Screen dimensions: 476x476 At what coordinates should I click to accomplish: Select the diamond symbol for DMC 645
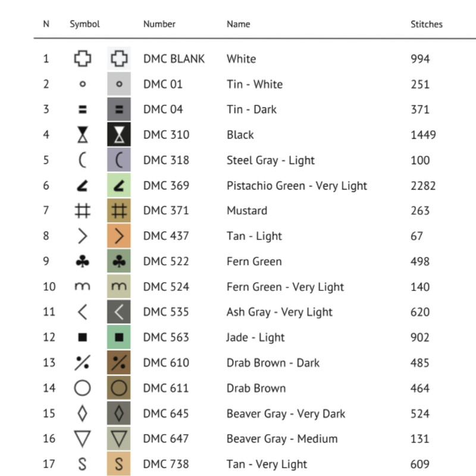click(x=83, y=414)
